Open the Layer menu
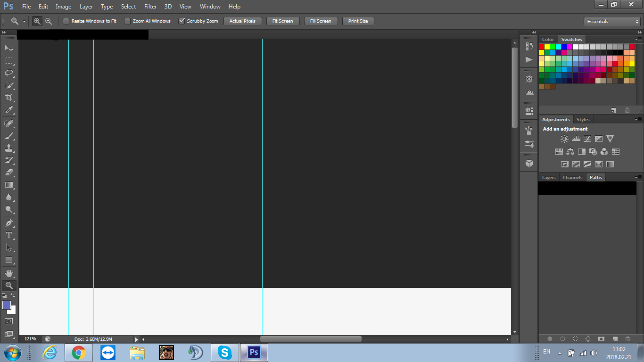This screenshot has width=644, height=362. pyautogui.click(x=86, y=7)
